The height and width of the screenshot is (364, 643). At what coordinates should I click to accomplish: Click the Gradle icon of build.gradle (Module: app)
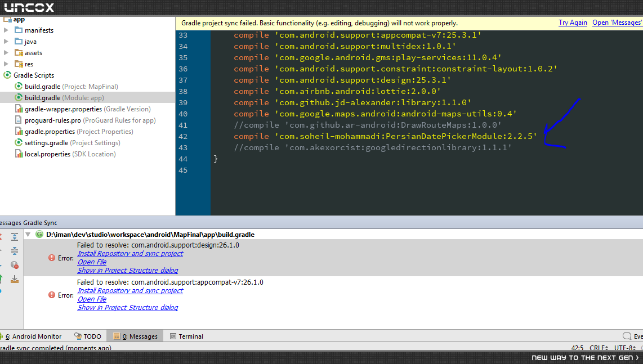[19, 97]
